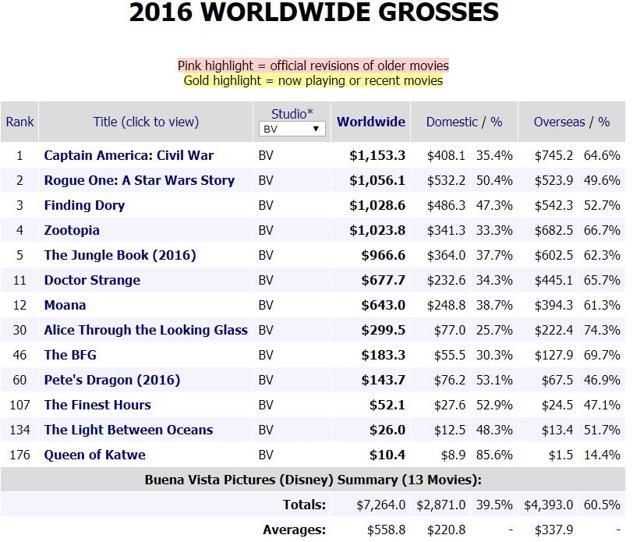Select the Zootopia movie link
This screenshot has height=542, width=640.
[70, 230]
